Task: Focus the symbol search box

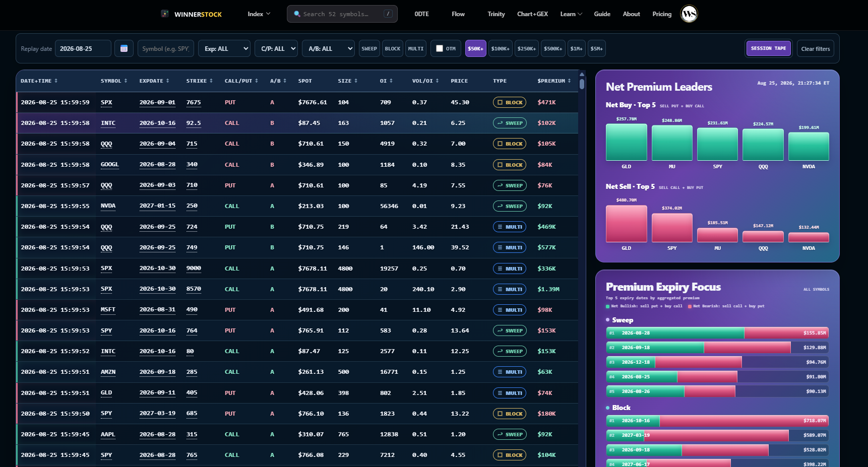Action: coord(342,14)
